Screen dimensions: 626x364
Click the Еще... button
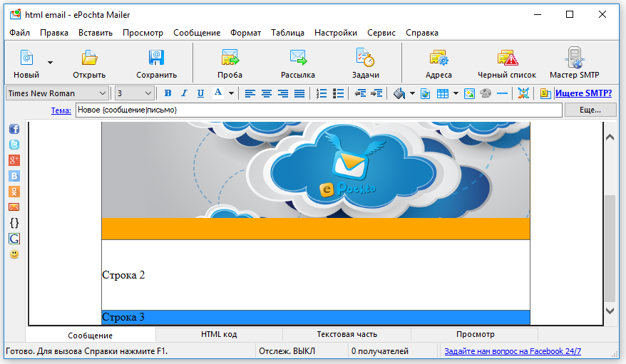(590, 110)
